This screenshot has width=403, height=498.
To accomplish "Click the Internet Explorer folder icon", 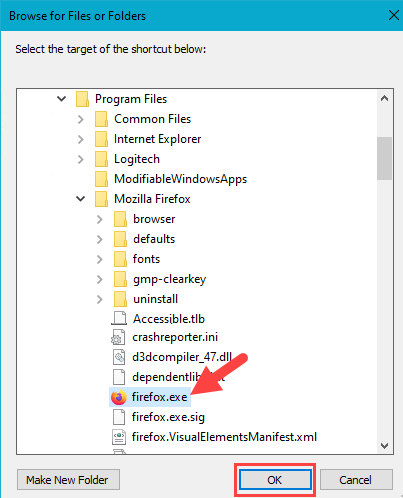I will coord(101,139).
